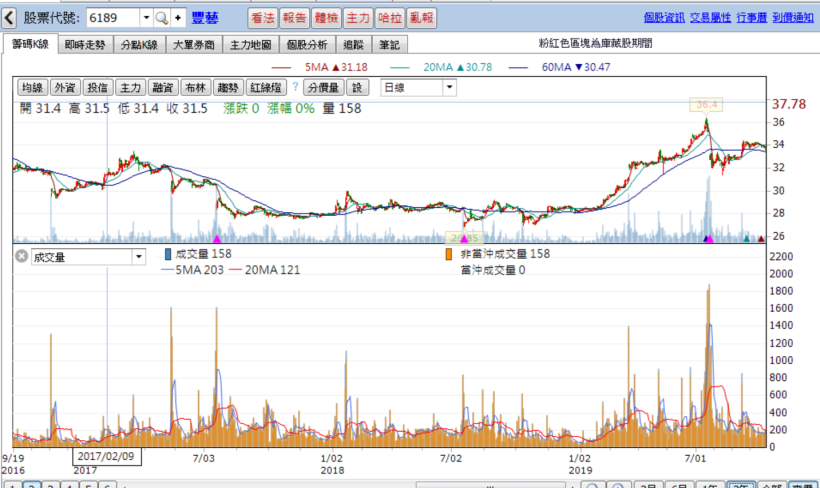The height and width of the screenshot is (488, 820).
Task: Toggle the 主力 overlay in chart toolbar
Action: (x=130, y=87)
